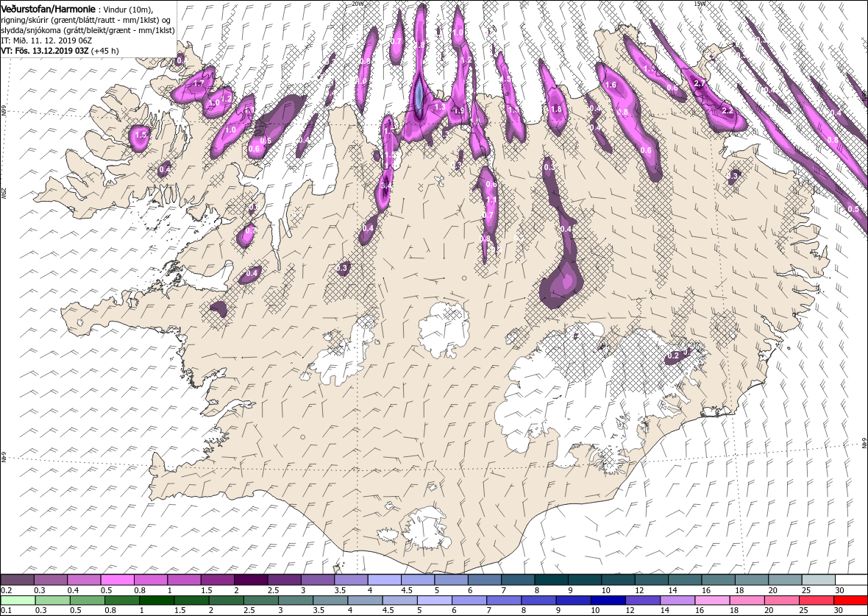Select the bright red 30 swatch in lower legend
The height and width of the screenshot is (616, 868).
tap(850, 601)
